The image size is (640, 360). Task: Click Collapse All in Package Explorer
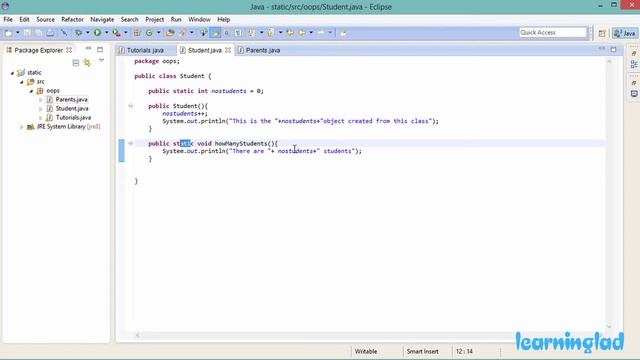(x=76, y=62)
